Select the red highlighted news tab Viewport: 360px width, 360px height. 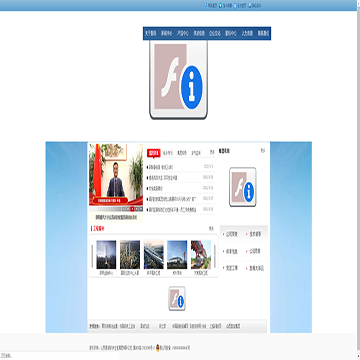pyautogui.click(x=154, y=153)
